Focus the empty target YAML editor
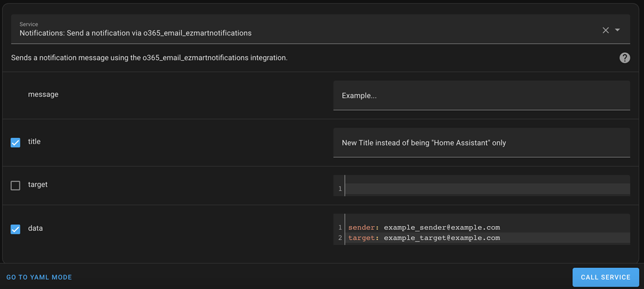Image resolution: width=644 pixels, height=289 pixels. click(x=487, y=188)
